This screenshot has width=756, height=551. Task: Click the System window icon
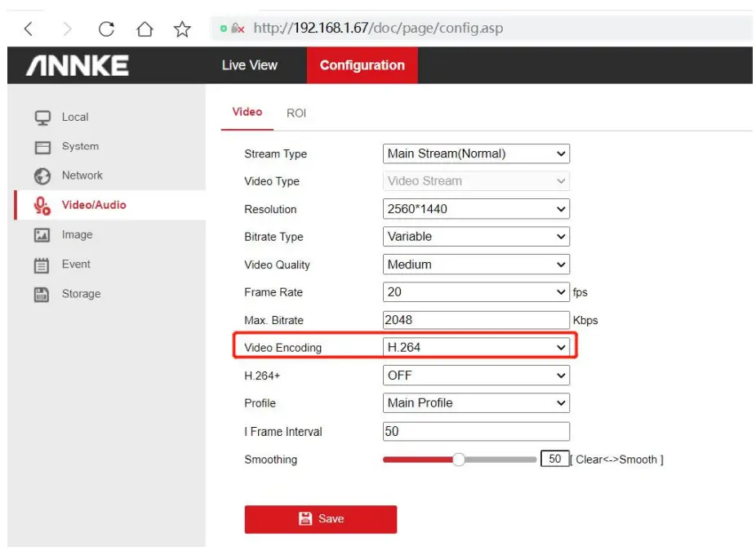point(42,147)
